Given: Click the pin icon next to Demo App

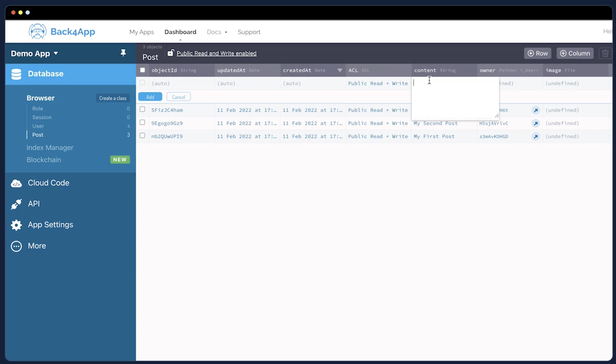Looking at the screenshot, I should tap(123, 53).
